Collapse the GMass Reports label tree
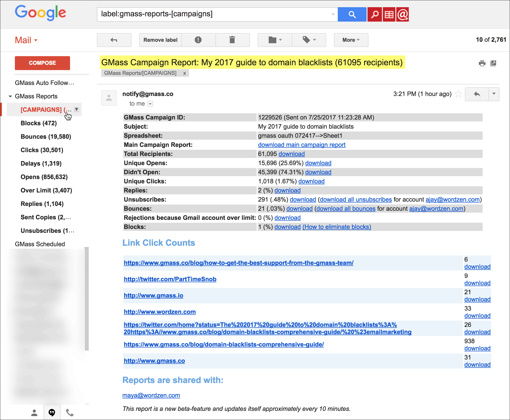Screen dimensions: 510x420 (x=10, y=96)
